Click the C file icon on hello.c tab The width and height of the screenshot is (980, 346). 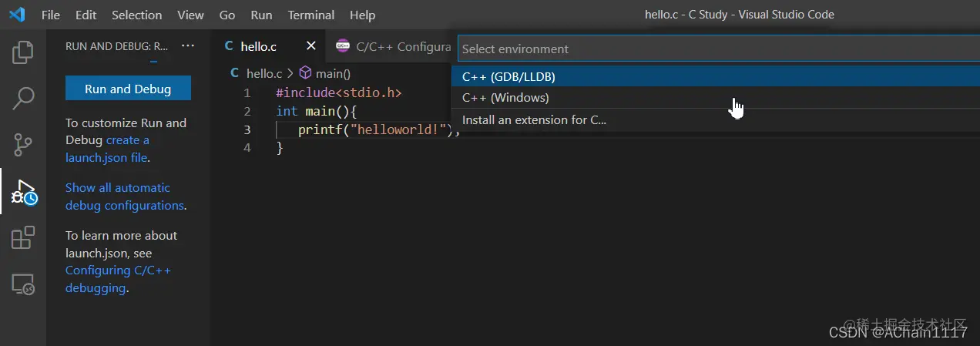pos(229,46)
